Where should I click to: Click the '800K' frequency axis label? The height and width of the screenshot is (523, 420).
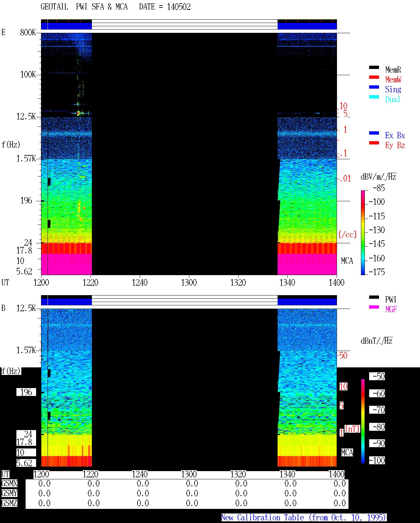pyautogui.click(x=28, y=33)
